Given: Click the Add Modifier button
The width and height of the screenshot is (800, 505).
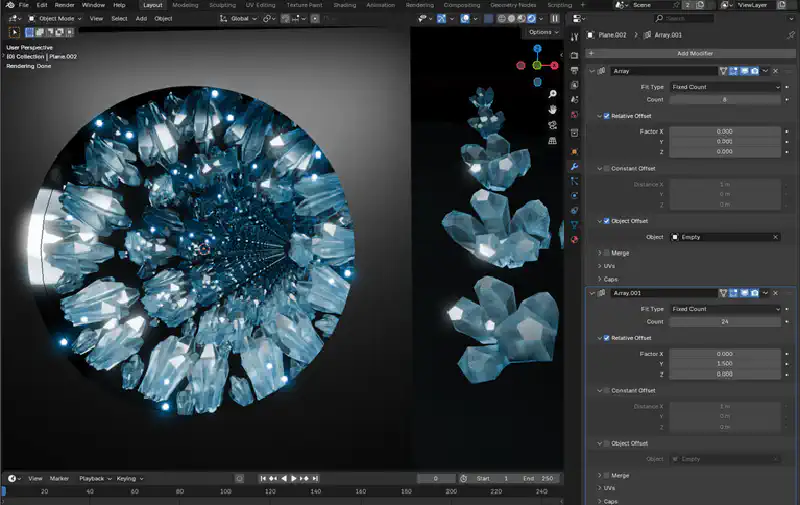Looking at the screenshot, I should point(694,53).
